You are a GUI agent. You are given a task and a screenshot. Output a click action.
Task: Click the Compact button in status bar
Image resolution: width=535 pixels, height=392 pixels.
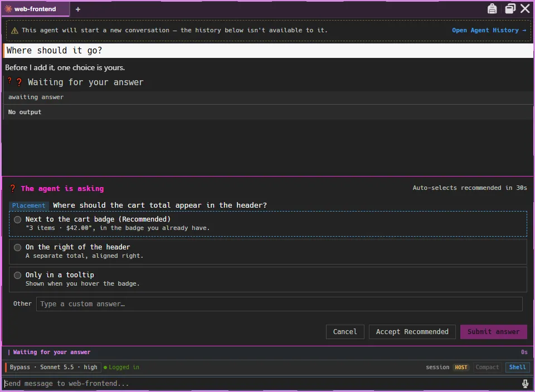[487, 367]
